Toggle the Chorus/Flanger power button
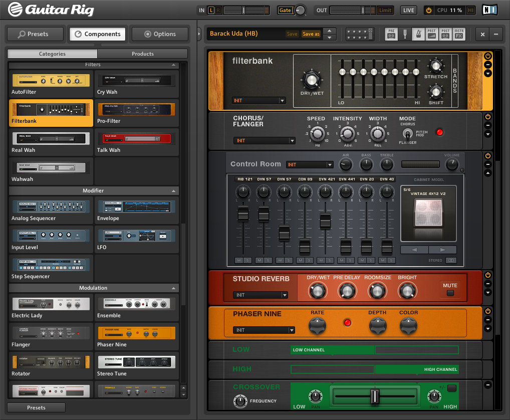The image size is (510, 420). click(487, 116)
